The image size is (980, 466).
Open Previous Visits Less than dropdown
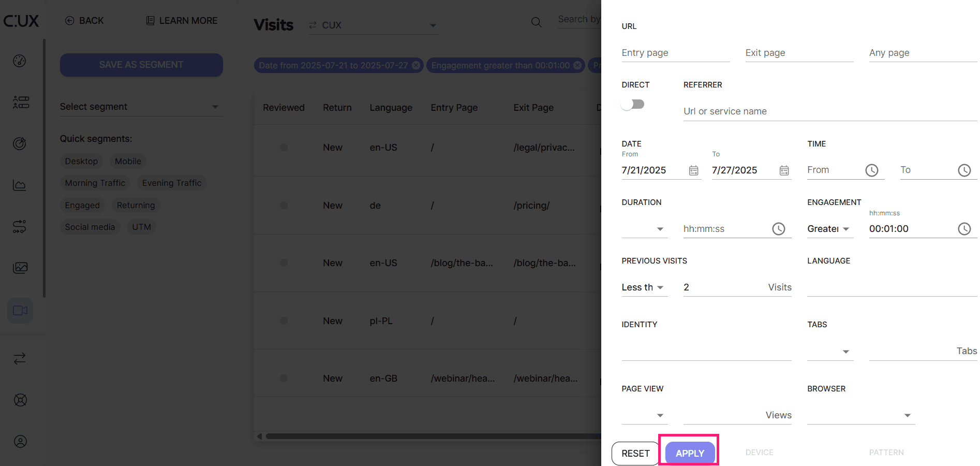pyautogui.click(x=645, y=287)
